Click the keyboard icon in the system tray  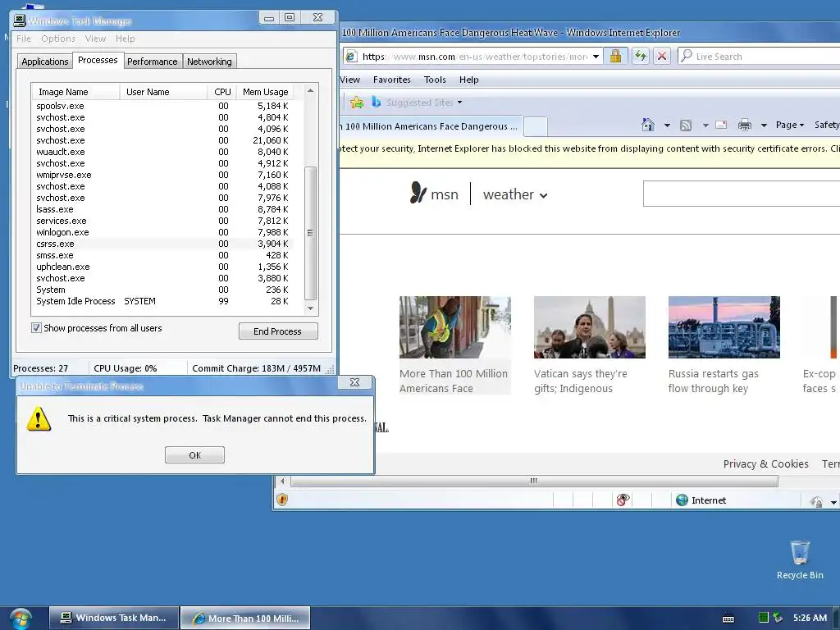(728, 619)
